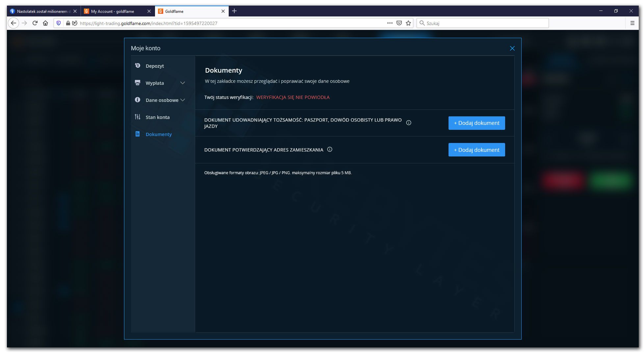Minimize the Firefox window
This screenshot has width=644, height=353.
point(601,11)
